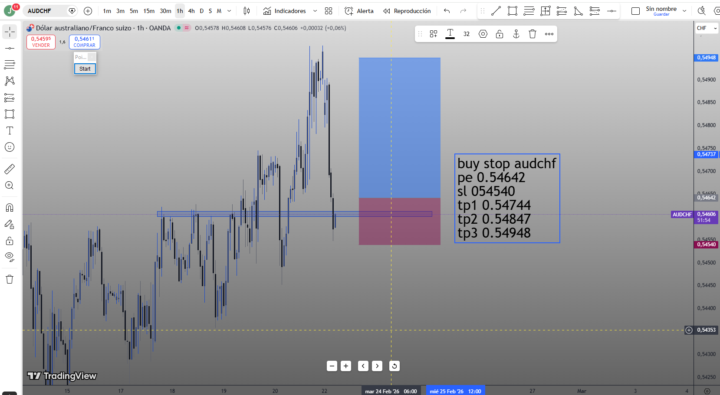Click the VENDER sell button

pos(41,42)
